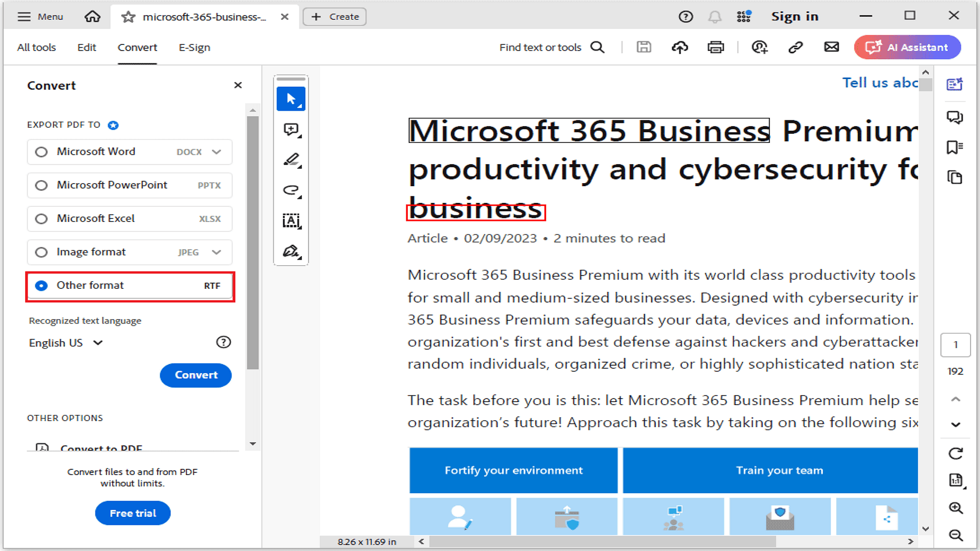Switch to the E-Sign tab

pos(194,47)
